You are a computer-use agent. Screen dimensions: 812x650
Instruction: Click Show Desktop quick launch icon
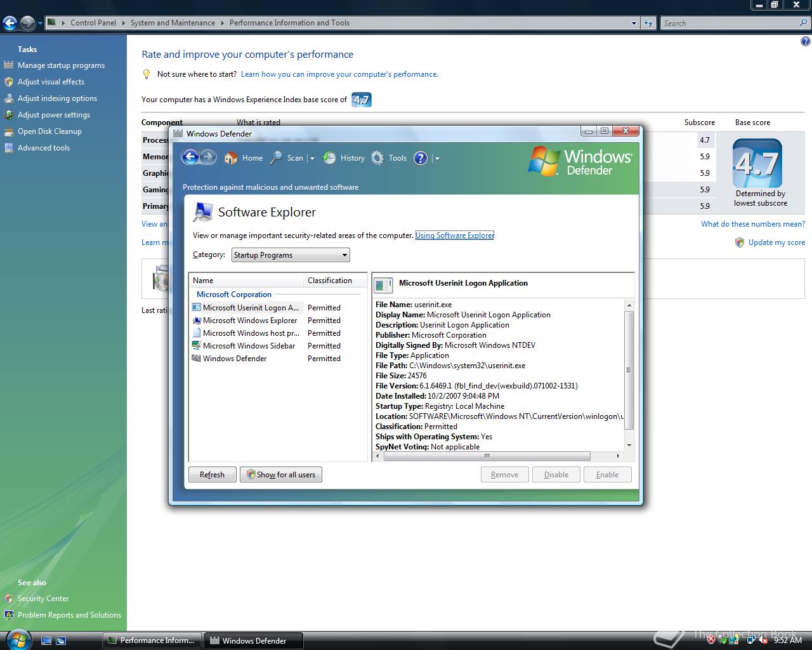click(46, 641)
